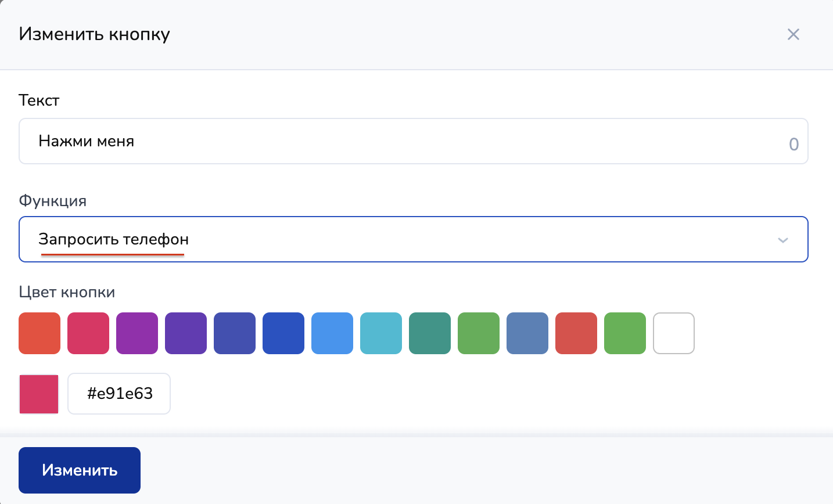This screenshot has width=833, height=504.
Task: Open the Функция dropdown chevron
Action: [782, 240]
